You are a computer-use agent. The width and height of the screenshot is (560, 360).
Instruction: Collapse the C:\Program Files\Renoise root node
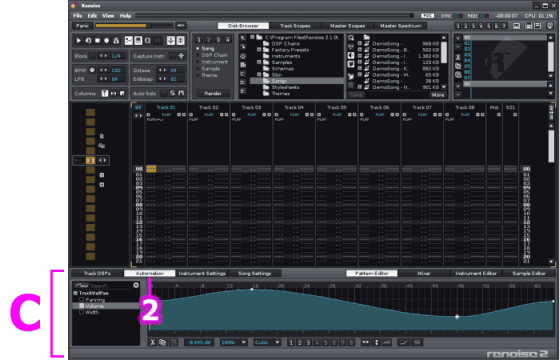252,37
